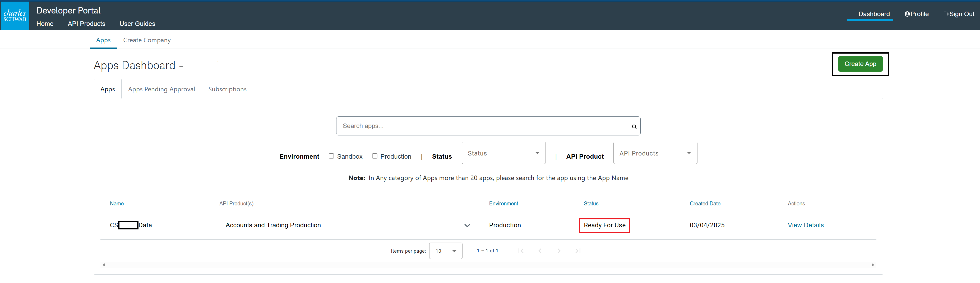Click the 03/04/2025 created date cell
This screenshot has width=980, height=283.
click(707, 225)
